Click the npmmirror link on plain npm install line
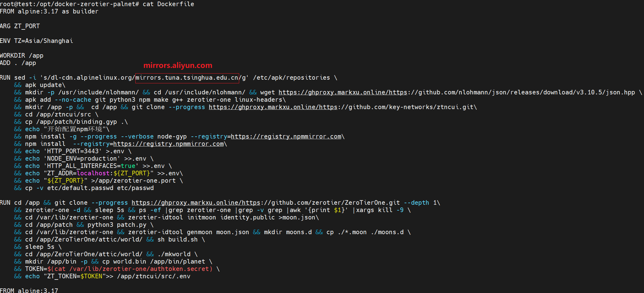The height and width of the screenshot is (293, 644). tap(168, 144)
